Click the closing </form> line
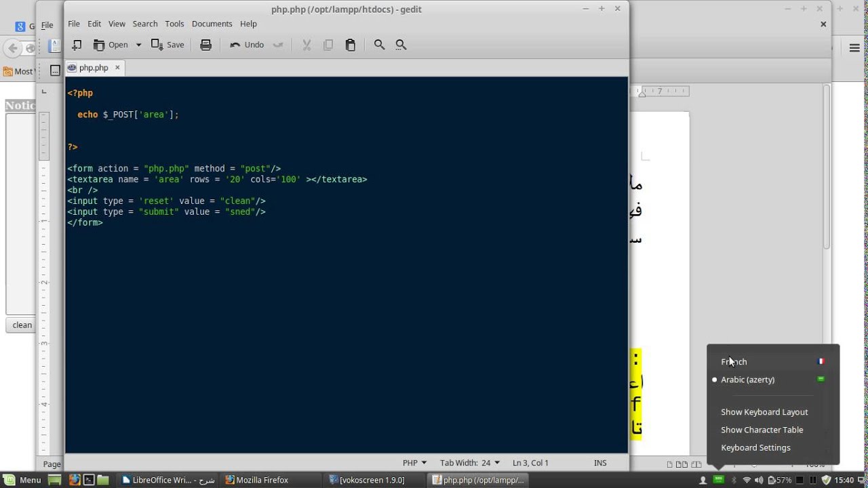The width and height of the screenshot is (868, 488). [85, 222]
